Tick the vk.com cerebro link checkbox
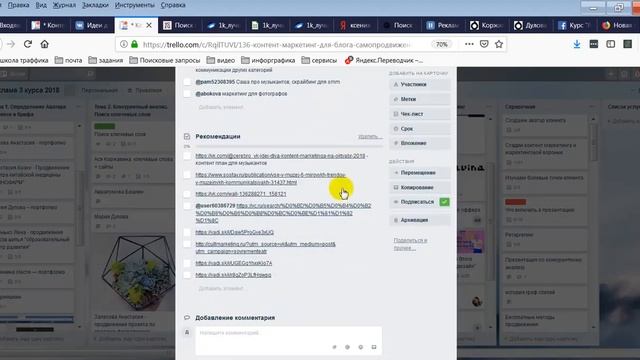Viewport: 640px width, 360px height. [187, 156]
